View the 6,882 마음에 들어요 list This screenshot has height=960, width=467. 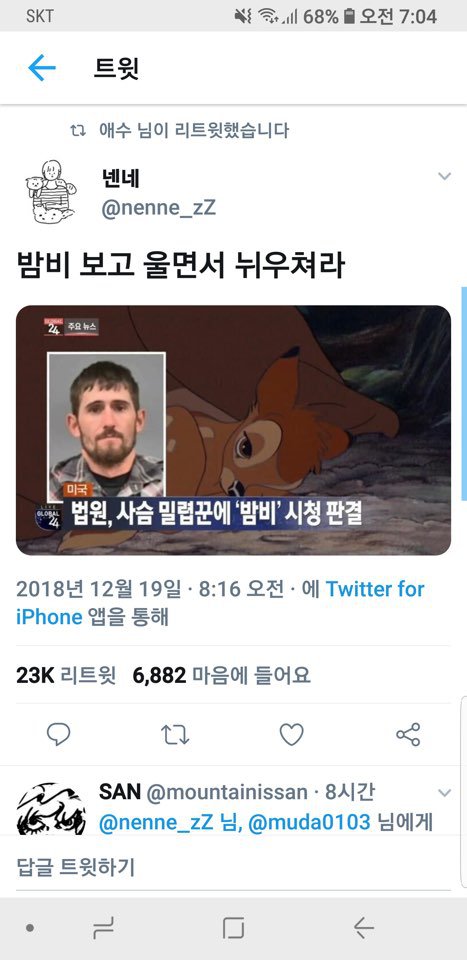[x=222, y=675]
